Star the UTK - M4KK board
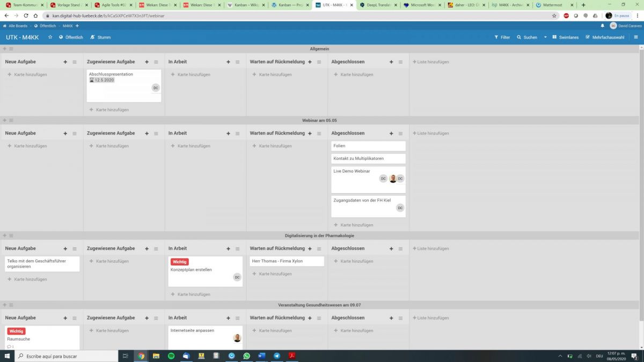Viewport: 644px width, 362px height. 50,37
